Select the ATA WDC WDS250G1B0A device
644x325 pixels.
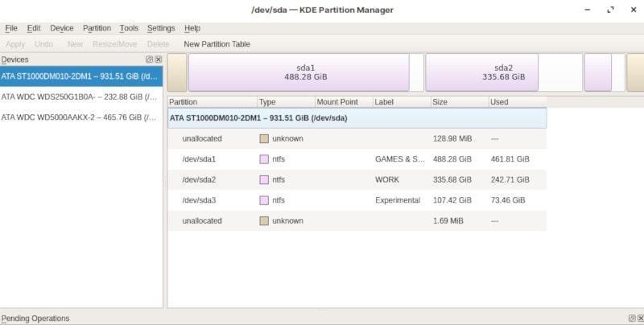click(79, 97)
